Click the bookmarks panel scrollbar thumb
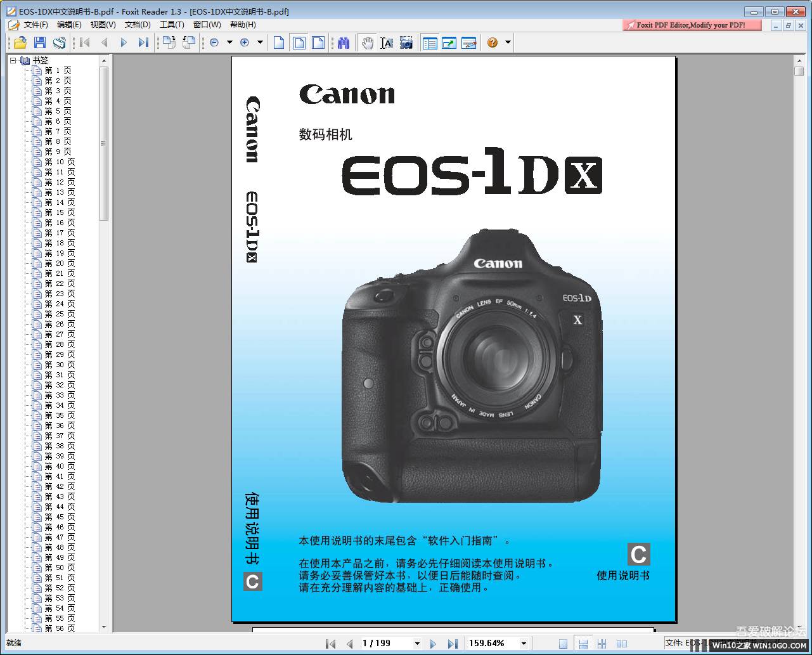The image size is (812, 655). coord(104,143)
